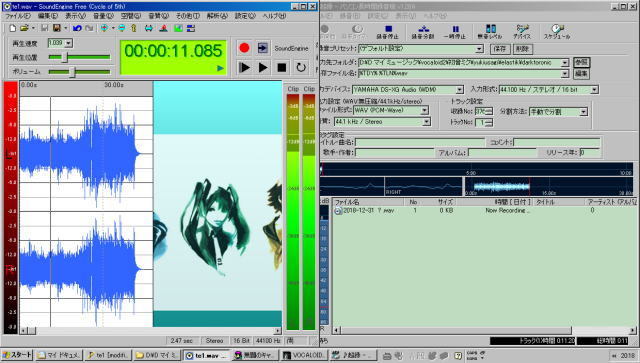
Task: Click the Zoom in icon in SoundEngine
Action: pos(104,28)
